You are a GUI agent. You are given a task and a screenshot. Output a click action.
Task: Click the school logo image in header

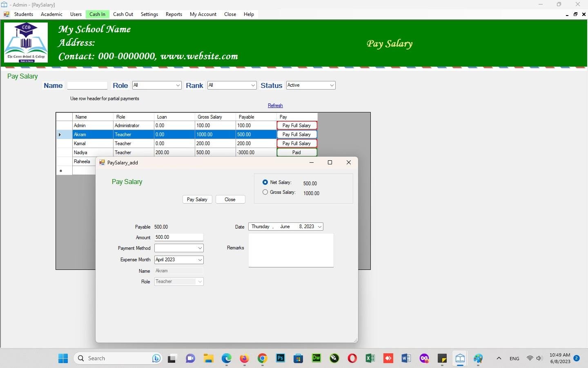pyautogui.click(x=26, y=43)
